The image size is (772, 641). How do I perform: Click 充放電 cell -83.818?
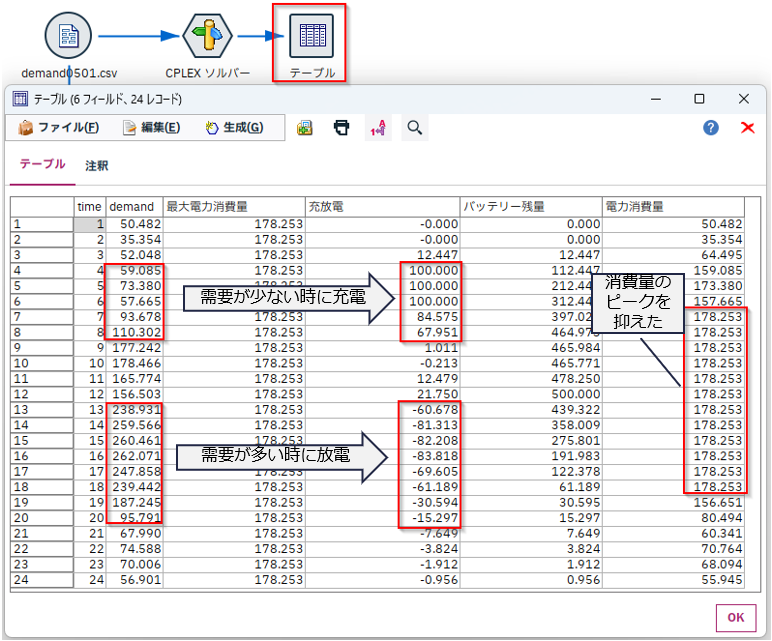click(x=383, y=456)
